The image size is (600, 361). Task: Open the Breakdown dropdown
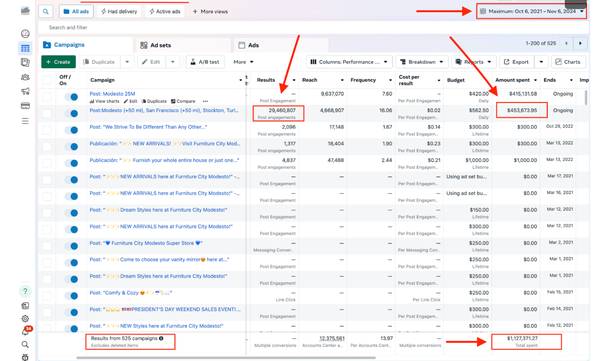(421, 62)
